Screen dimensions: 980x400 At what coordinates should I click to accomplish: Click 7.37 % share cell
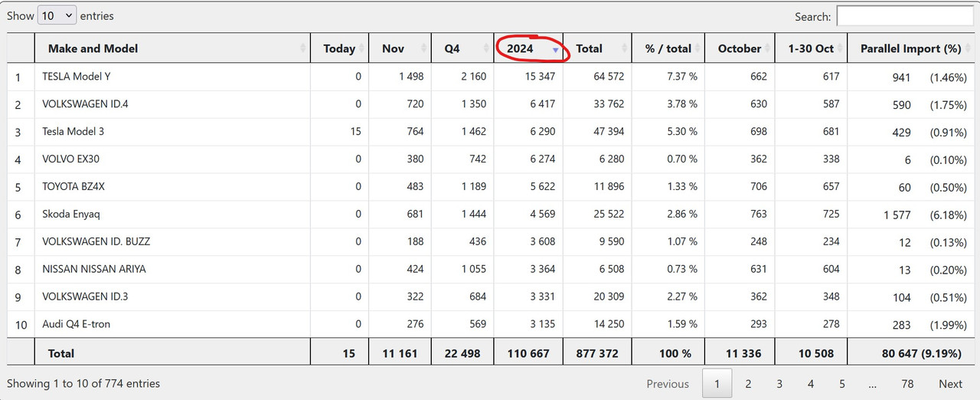tap(681, 77)
